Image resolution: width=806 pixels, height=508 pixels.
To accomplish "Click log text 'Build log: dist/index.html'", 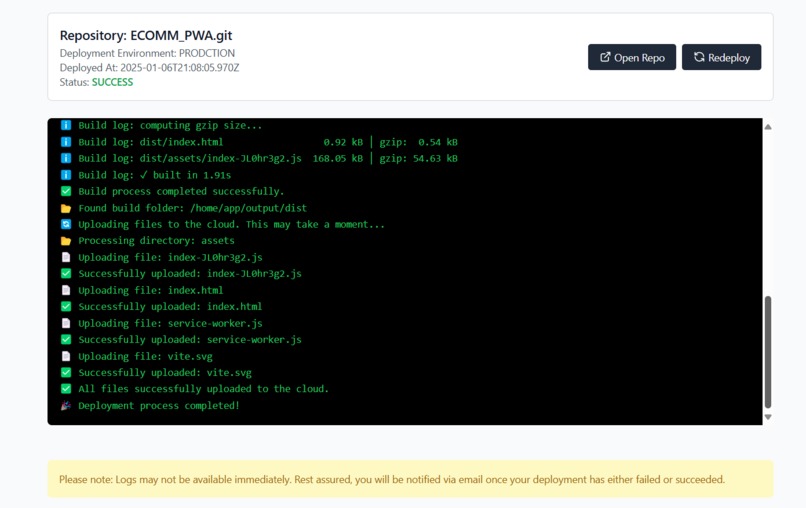I will pos(151,142).
